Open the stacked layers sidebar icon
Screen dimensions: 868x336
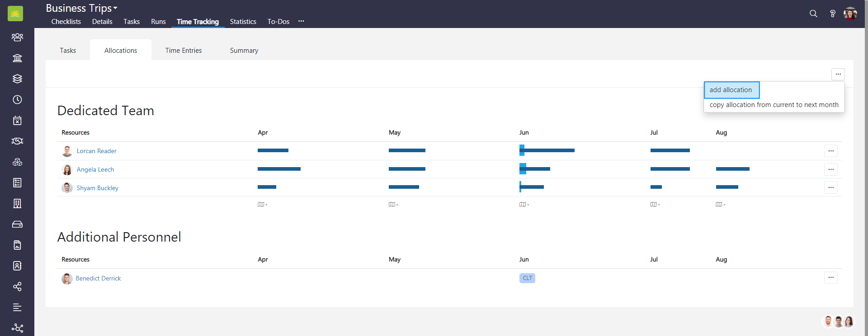(x=17, y=79)
